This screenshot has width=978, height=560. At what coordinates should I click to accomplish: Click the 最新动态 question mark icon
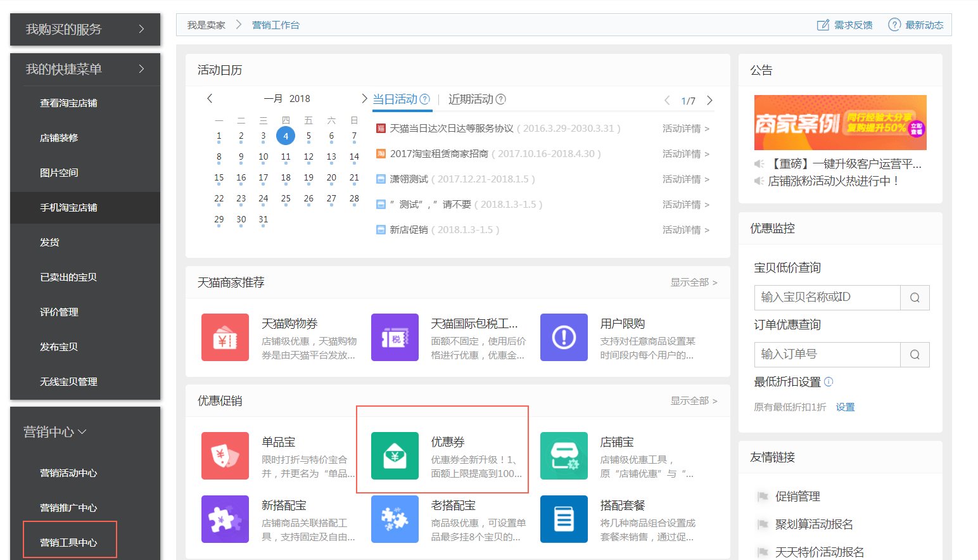pyautogui.click(x=894, y=25)
